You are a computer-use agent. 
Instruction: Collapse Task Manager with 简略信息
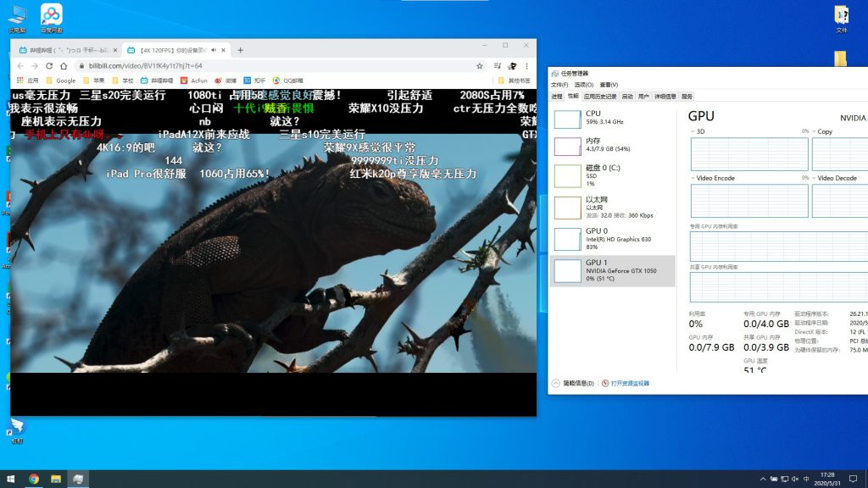[x=573, y=383]
